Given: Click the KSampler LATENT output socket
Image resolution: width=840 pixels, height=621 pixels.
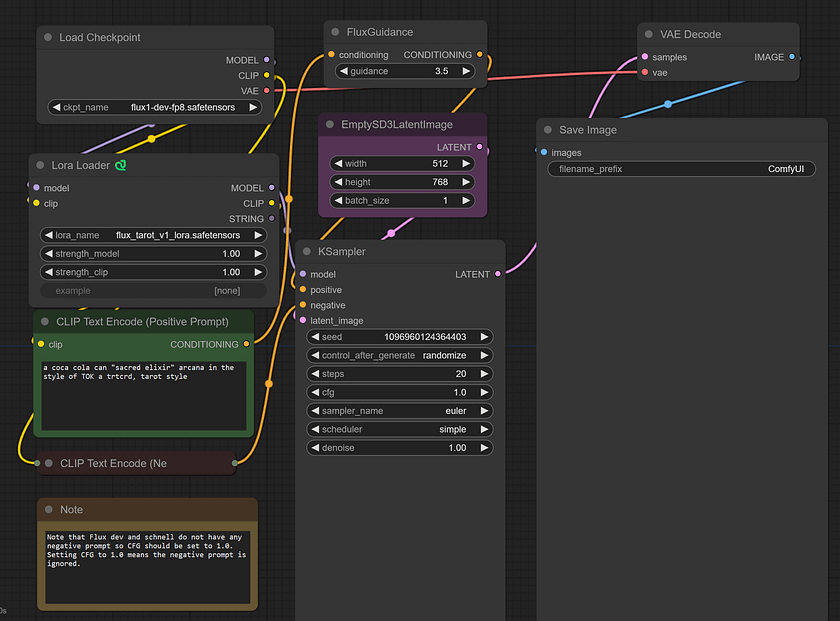Looking at the screenshot, I should point(498,274).
